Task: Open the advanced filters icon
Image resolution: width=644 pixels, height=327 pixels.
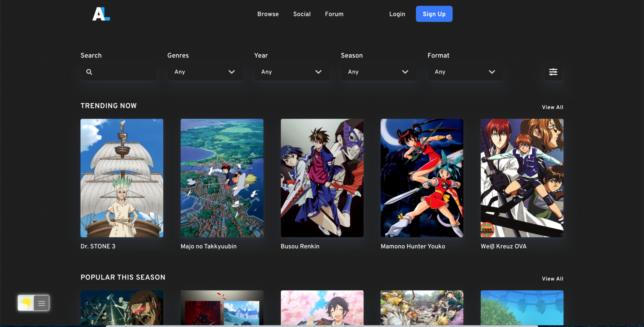Action: 553,72
